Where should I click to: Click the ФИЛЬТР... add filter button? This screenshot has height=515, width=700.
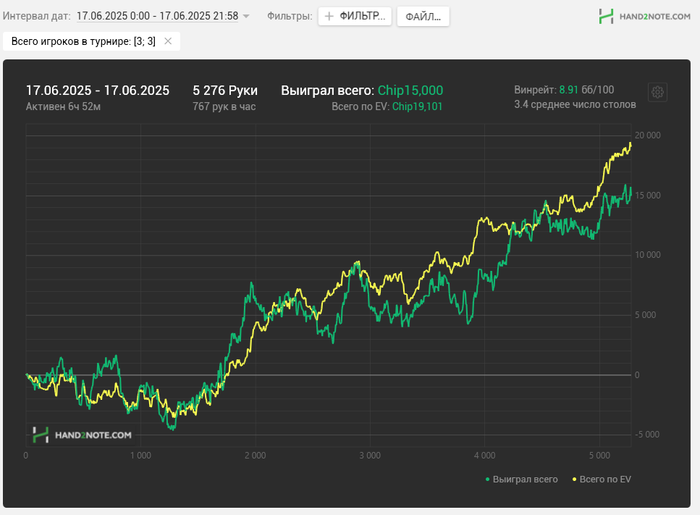354,17
